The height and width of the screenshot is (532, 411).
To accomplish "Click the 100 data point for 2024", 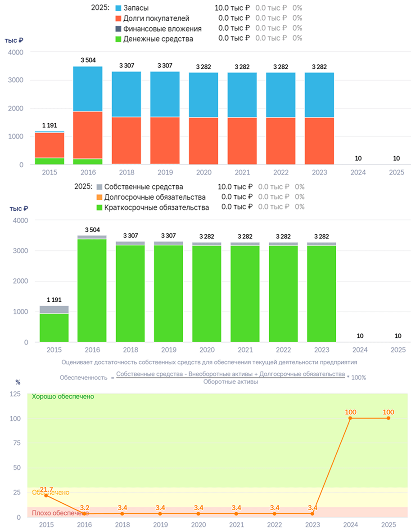I will pyautogui.click(x=350, y=418).
